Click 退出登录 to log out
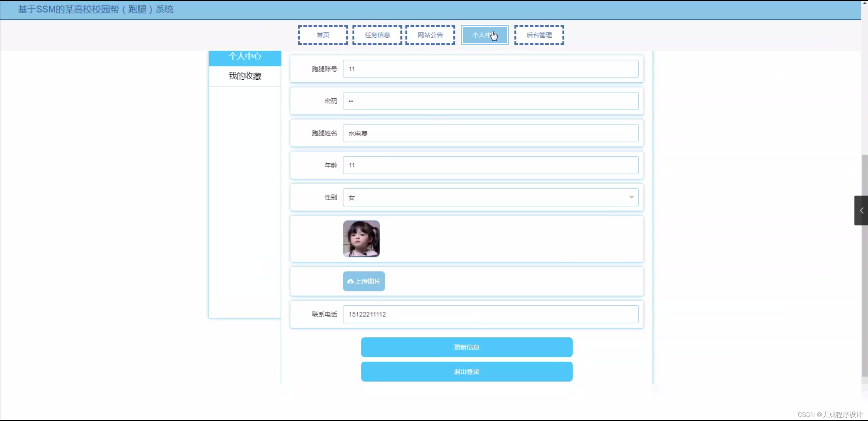868x421 pixels. click(466, 372)
